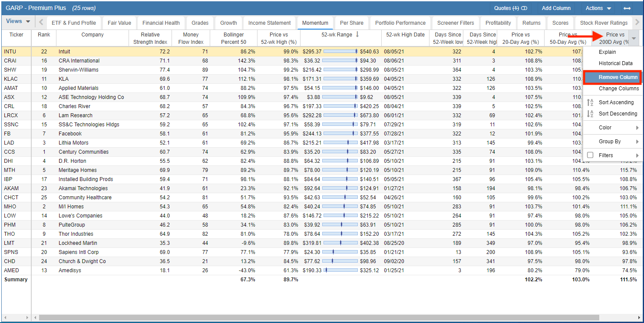Click the Sort Ascending icon
This screenshot has height=323, width=644.
coord(590,102)
